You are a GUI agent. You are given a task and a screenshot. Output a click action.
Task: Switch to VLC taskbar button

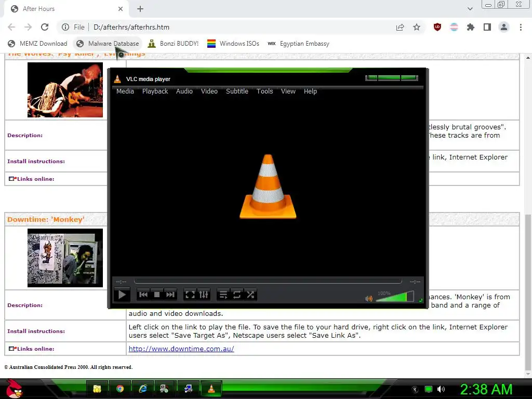pos(211,389)
